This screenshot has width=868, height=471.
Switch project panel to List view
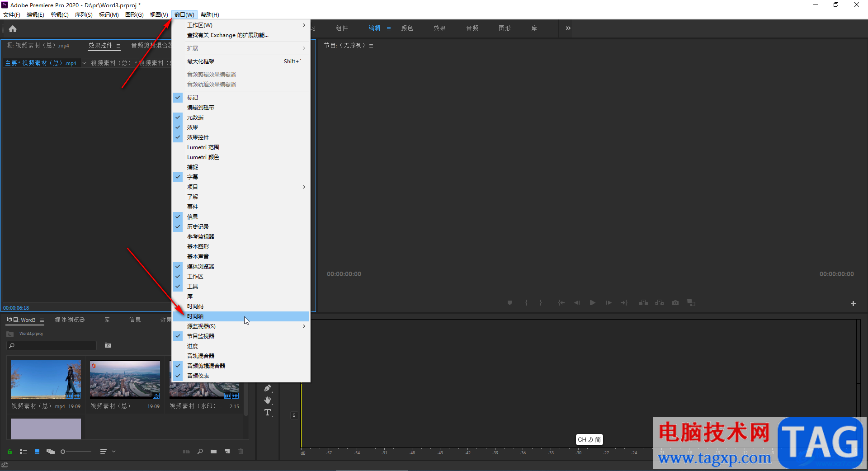pos(24,452)
